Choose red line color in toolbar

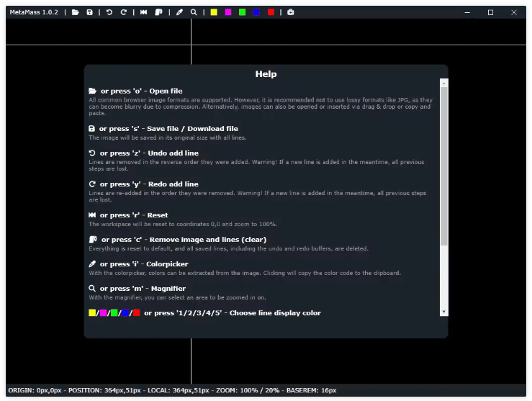(x=271, y=12)
